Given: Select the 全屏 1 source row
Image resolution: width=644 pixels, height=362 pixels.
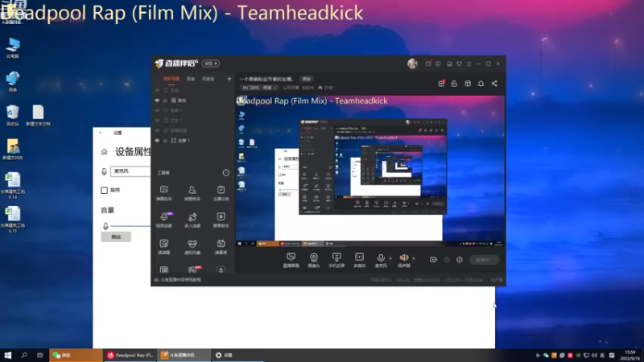Looking at the screenshot, I should pos(193,140).
